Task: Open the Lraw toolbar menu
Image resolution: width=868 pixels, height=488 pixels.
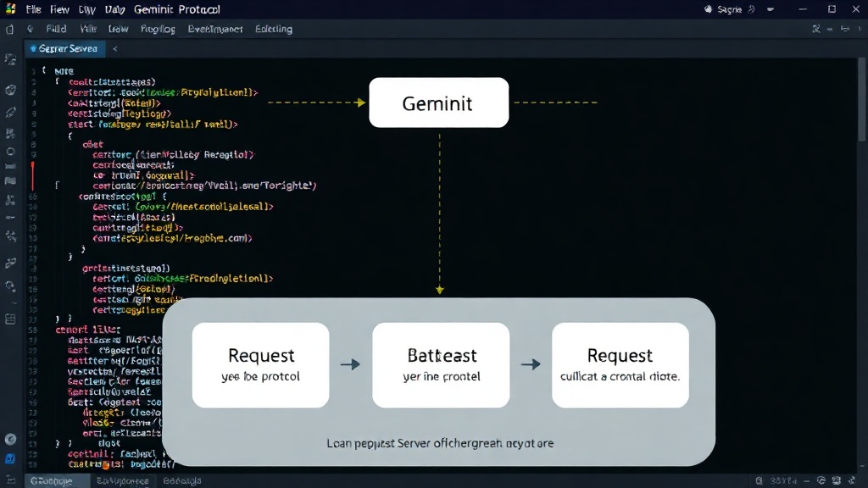Action: click(x=118, y=29)
